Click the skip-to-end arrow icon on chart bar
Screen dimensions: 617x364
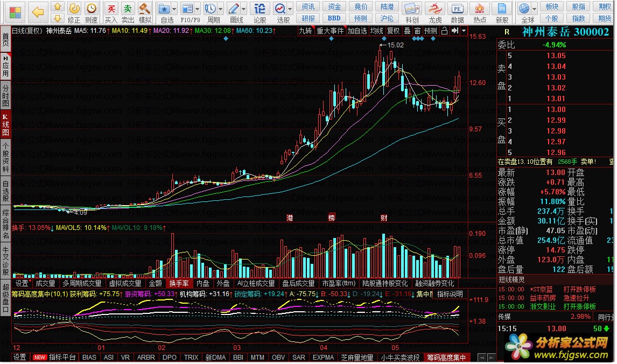(455, 31)
